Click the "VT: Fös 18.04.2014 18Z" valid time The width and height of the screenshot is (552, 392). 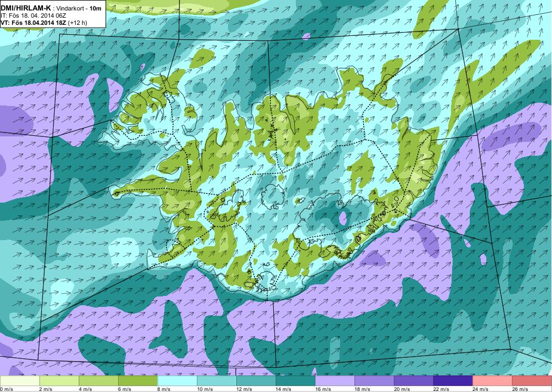tap(34, 23)
